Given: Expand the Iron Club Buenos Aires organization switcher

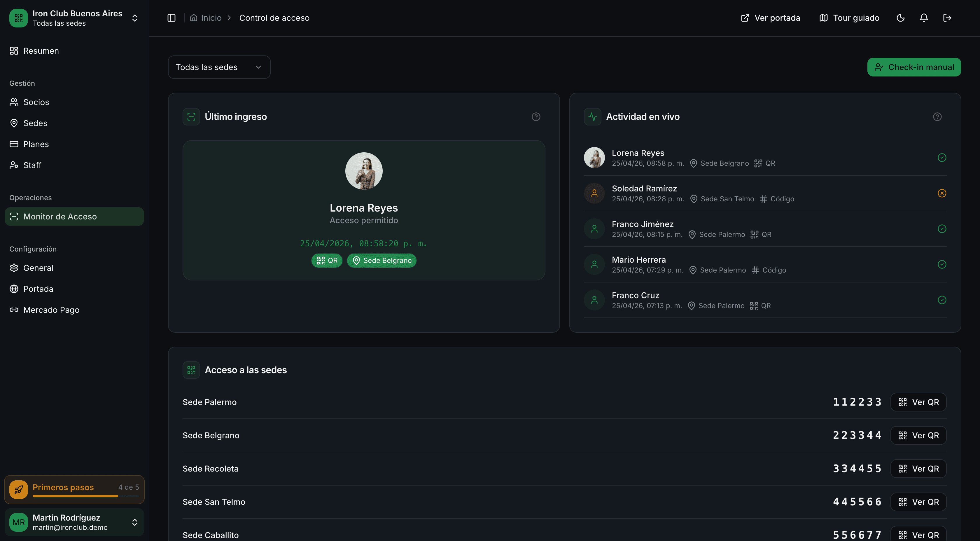Looking at the screenshot, I should tap(135, 18).
